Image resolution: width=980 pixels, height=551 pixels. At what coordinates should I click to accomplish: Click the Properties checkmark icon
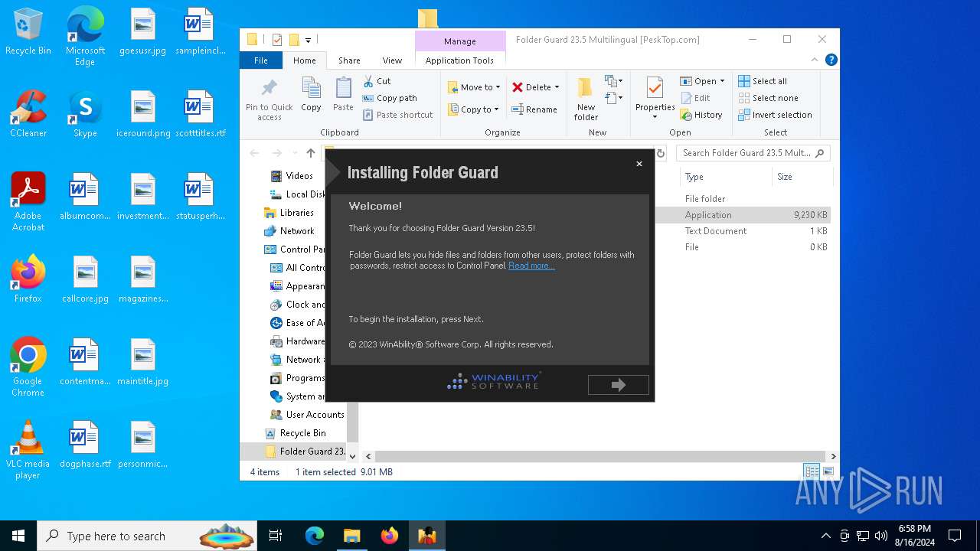coord(655,88)
